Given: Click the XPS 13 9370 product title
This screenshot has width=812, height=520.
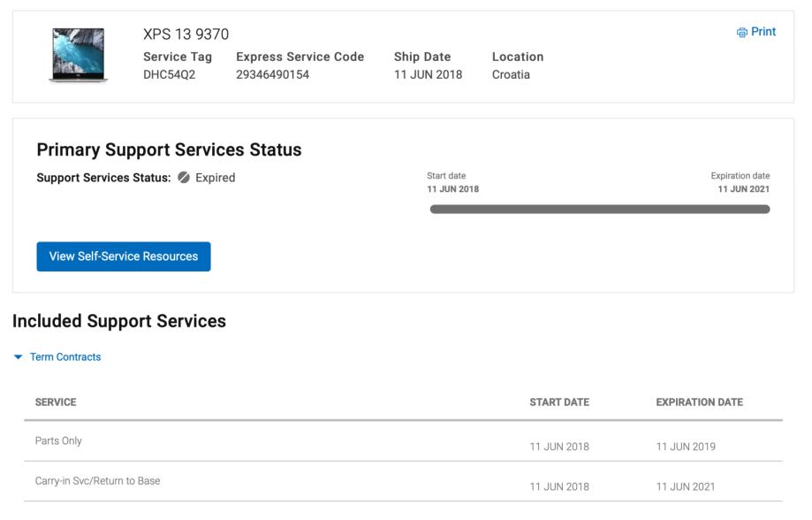Looking at the screenshot, I should 186,34.
